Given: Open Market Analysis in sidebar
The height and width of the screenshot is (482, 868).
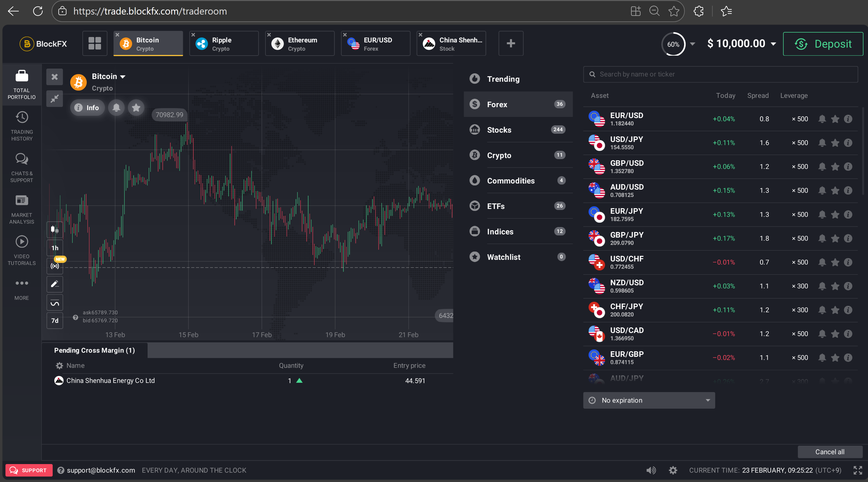Looking at the screenshot, I should click(22, 209).
